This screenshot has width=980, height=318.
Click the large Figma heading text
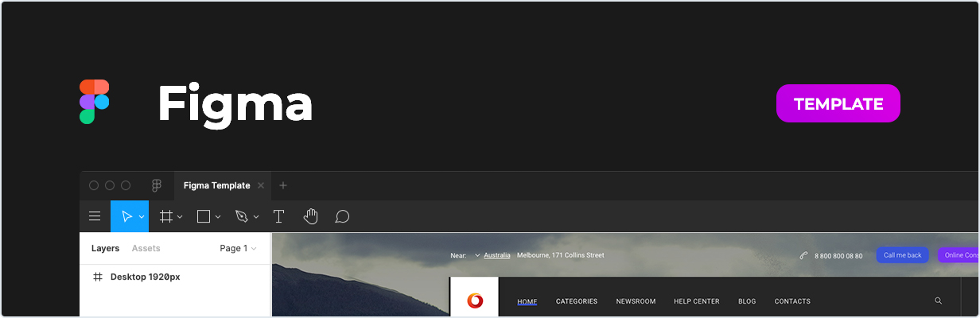(x=235, y=104)
